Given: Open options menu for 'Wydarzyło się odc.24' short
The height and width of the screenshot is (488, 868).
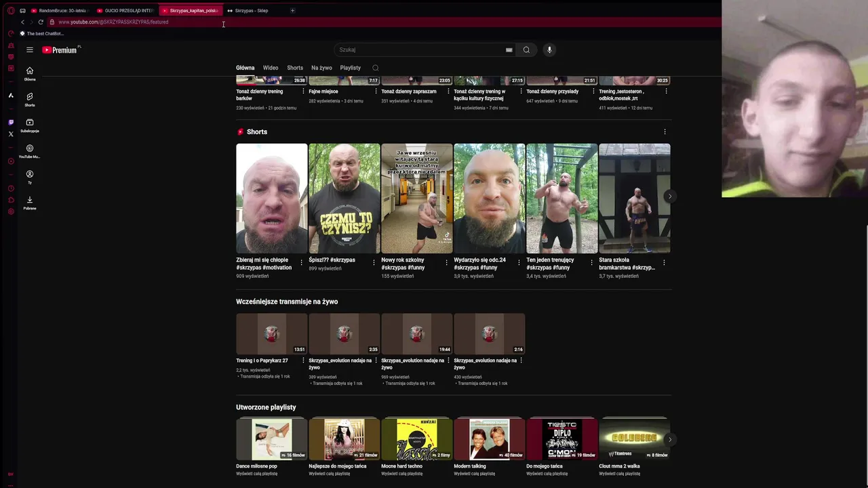Looking at the screenshot, I should (519, 263).
